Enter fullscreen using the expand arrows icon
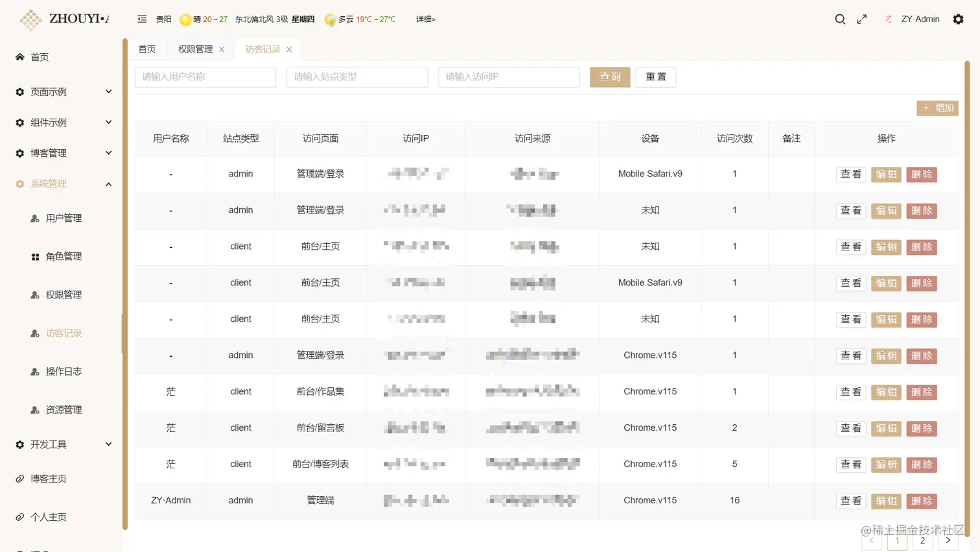 (862, 19)
